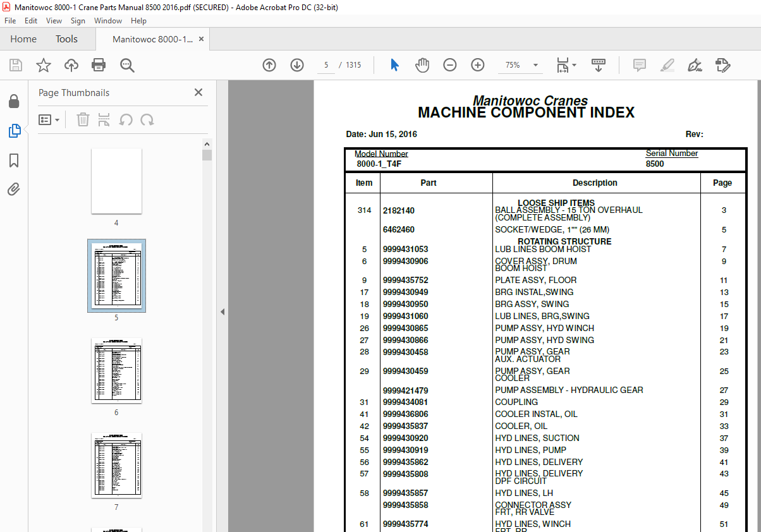Select the Manitowoc 8000-1 document tab
The height and width of the screenshot is (532, 761).
tap(152, 39)
